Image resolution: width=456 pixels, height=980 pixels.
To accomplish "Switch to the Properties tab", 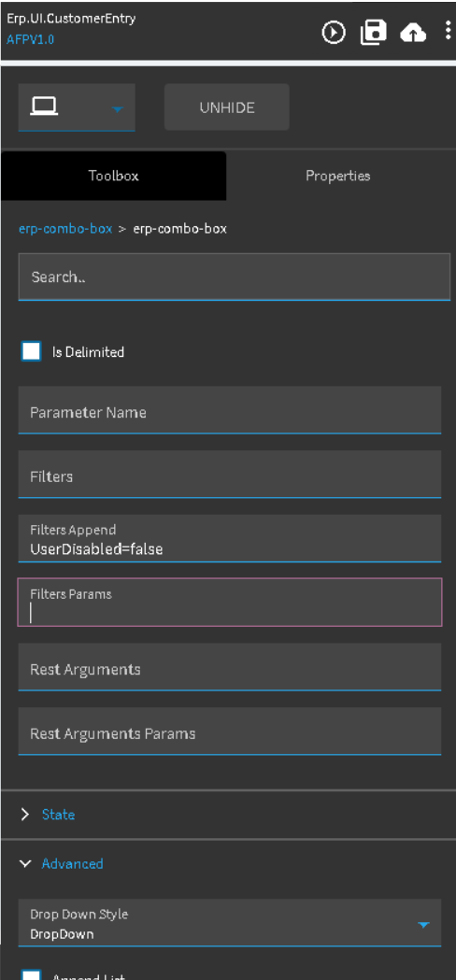I will click(337, 176).
